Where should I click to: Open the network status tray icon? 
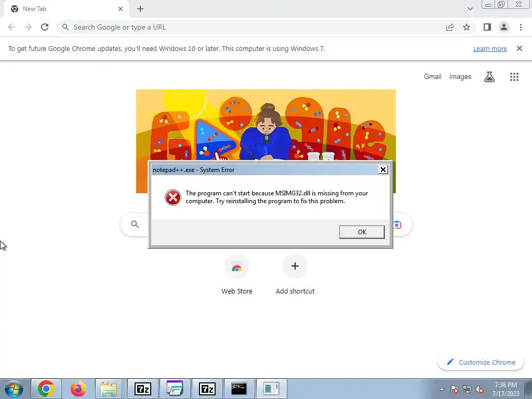click(467, 389)
